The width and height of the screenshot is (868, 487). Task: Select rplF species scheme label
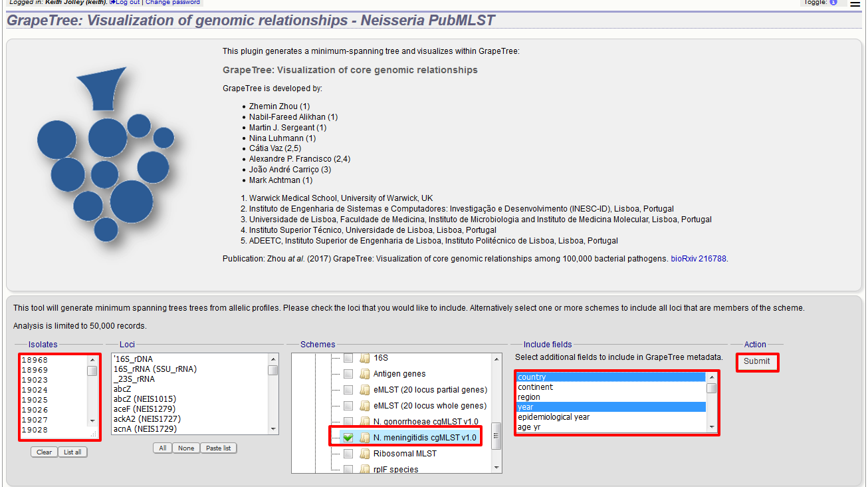click(395, 470)
